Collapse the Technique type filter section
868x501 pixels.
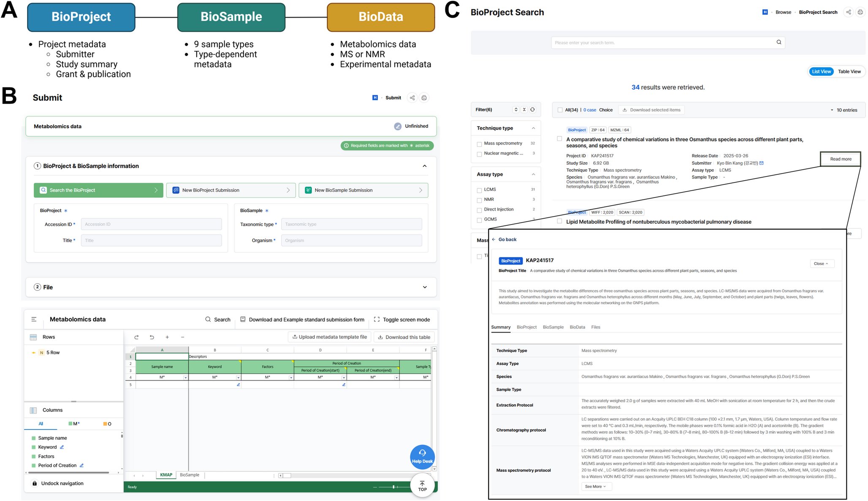tap(533, 128)
